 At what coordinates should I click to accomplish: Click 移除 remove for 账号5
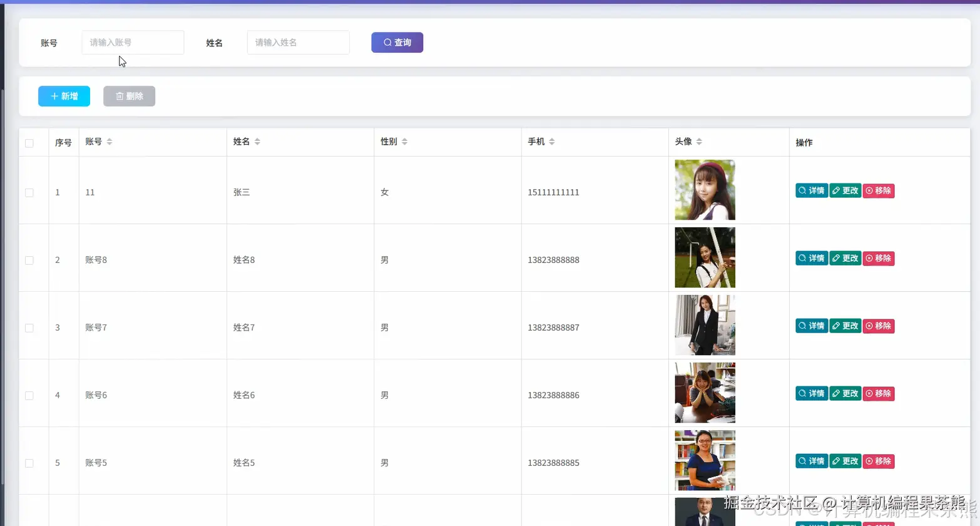point(879,461)
